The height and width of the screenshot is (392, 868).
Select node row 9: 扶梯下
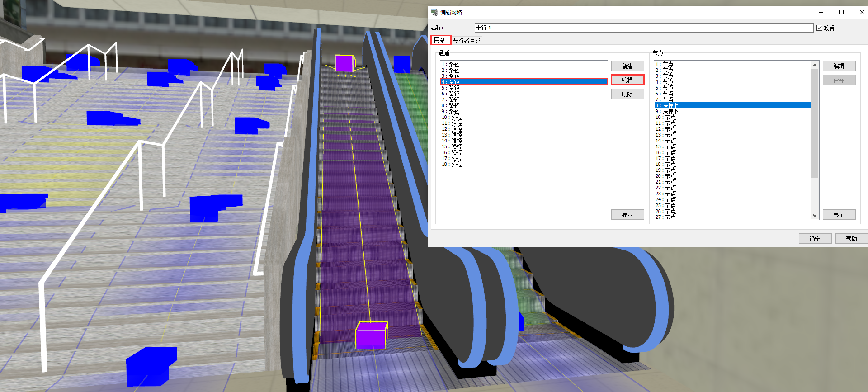pyautogui.click(x=732, y=111)
